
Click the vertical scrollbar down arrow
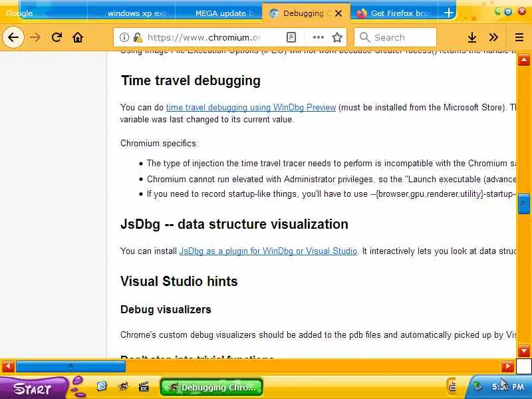coord(524,350)
